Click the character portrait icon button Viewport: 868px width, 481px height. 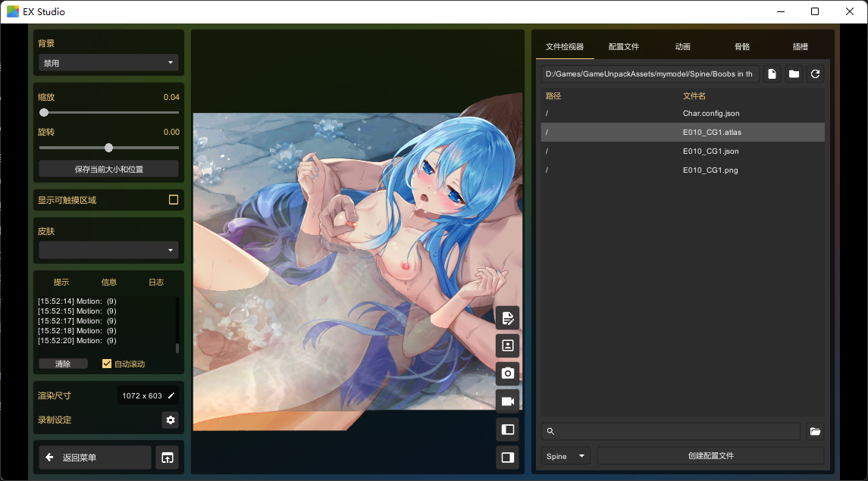click(508, 345)
